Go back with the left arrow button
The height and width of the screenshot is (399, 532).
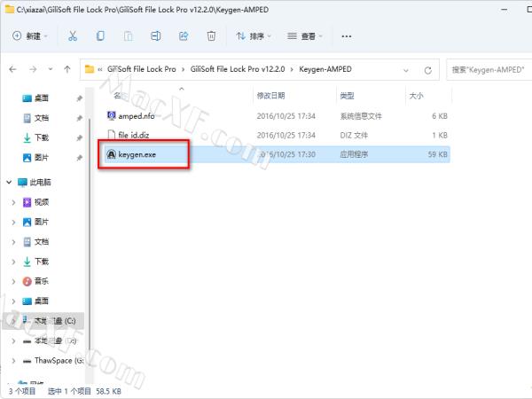pos(14,69)
